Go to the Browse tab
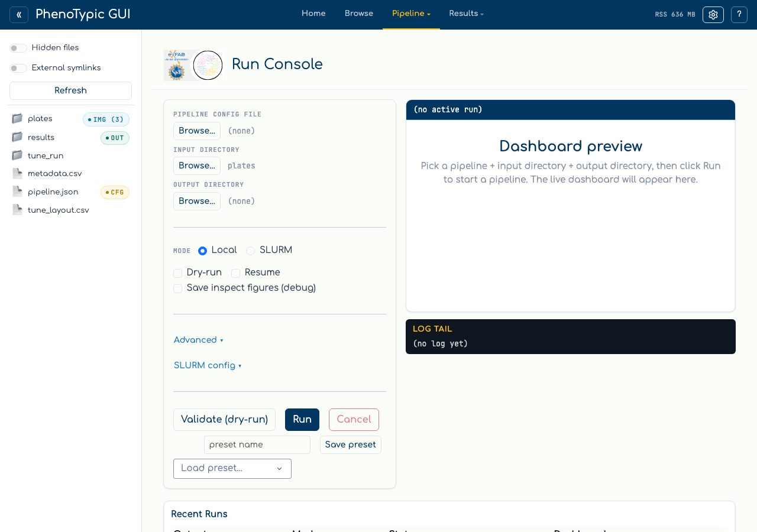 point(359,14)
